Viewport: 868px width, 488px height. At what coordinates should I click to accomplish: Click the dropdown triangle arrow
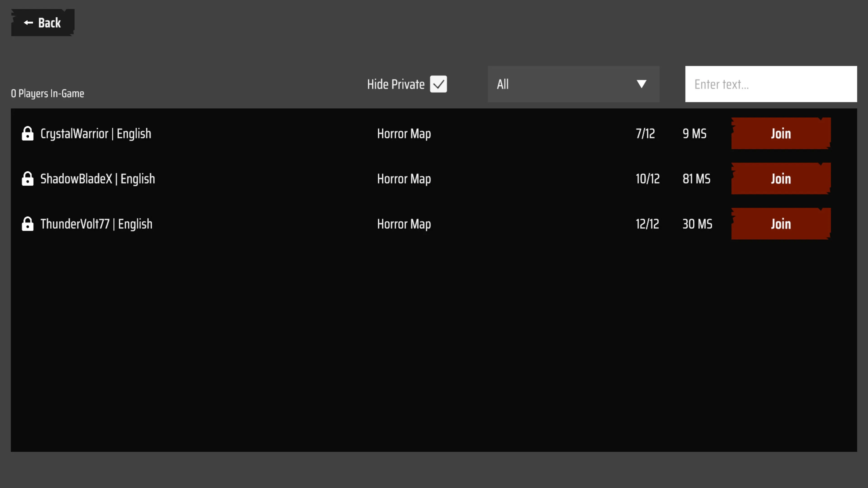click(x=641, y=84)
